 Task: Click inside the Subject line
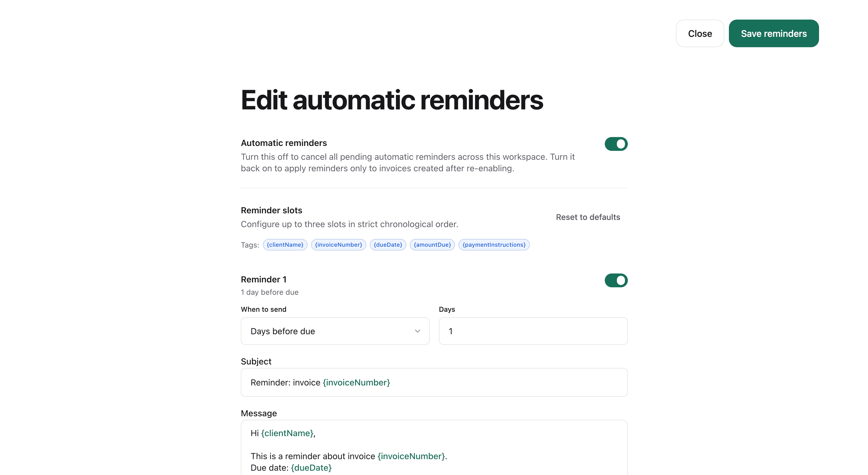tap(434, 382)
